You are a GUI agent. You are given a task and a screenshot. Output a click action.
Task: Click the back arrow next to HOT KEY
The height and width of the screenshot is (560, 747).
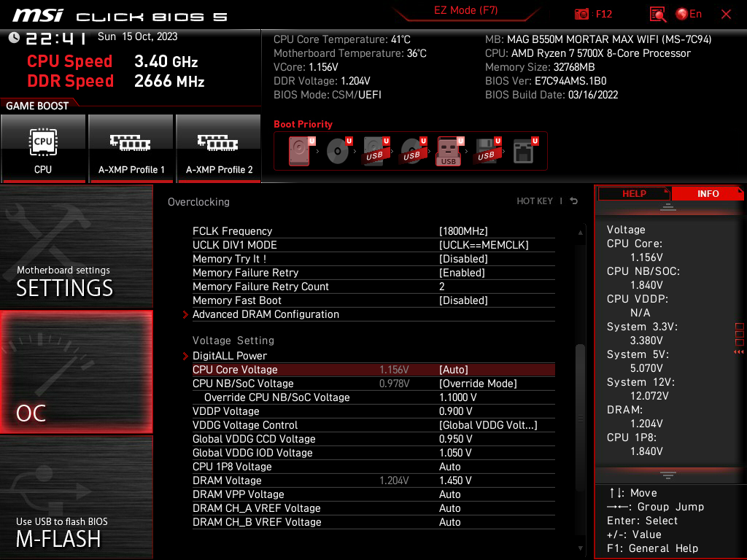[573, 201]
